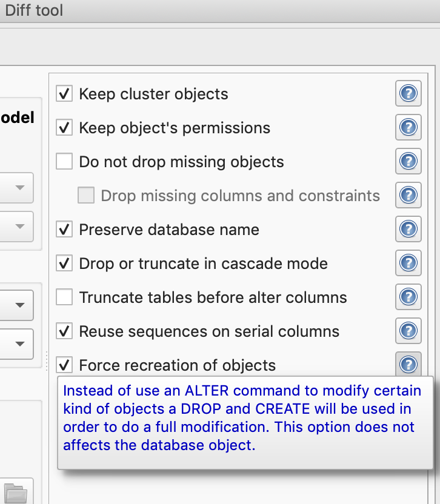440x504 pixels.
Task: View help beside "Preserve database name"
Action: coord(408,230)
